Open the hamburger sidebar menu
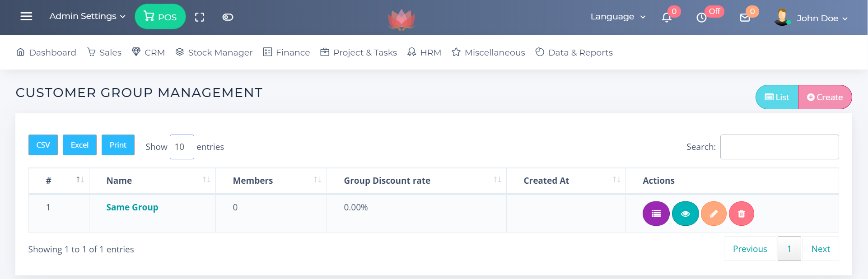 pos(26,17)
